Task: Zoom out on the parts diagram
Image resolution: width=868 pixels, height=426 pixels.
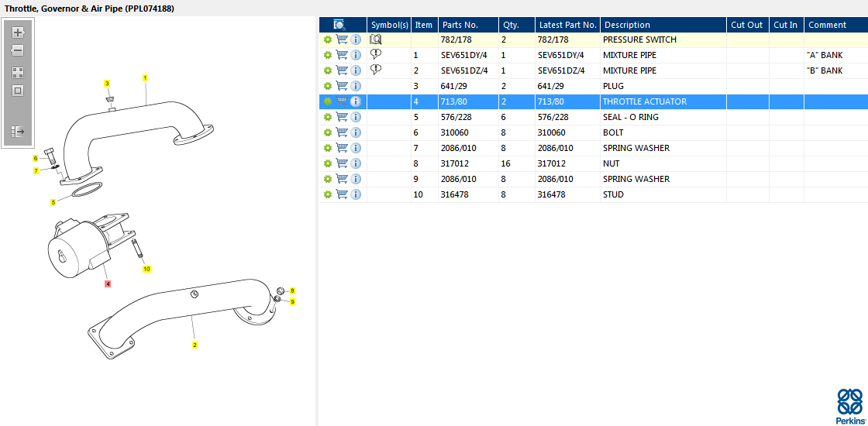Action: [18, 51]
